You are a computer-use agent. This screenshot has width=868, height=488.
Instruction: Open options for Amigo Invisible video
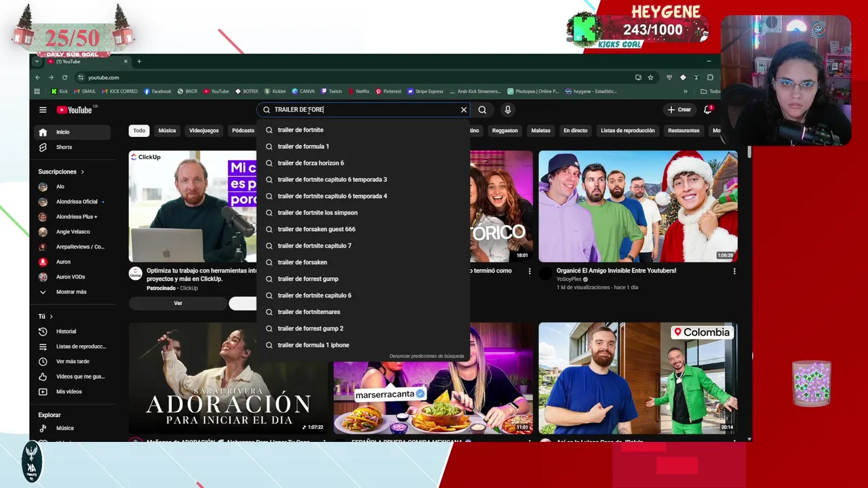(734, 271)
